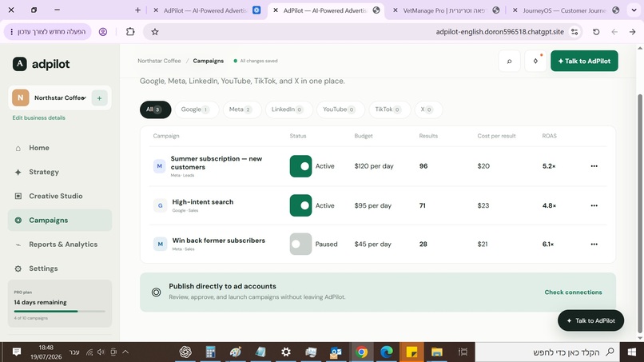
Task: Open more options for Summer subscription
Action: coord(594,166)
